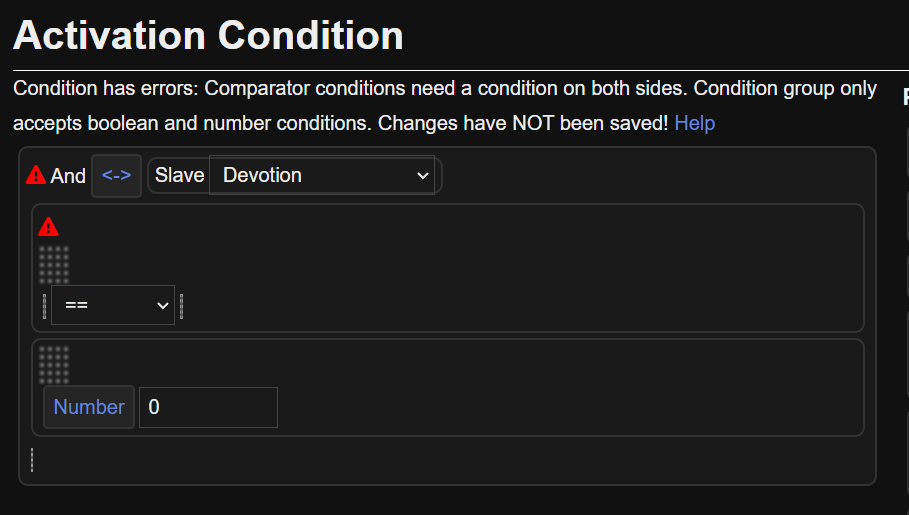Open the == comparator dropdown

click(x=112, y=305)
